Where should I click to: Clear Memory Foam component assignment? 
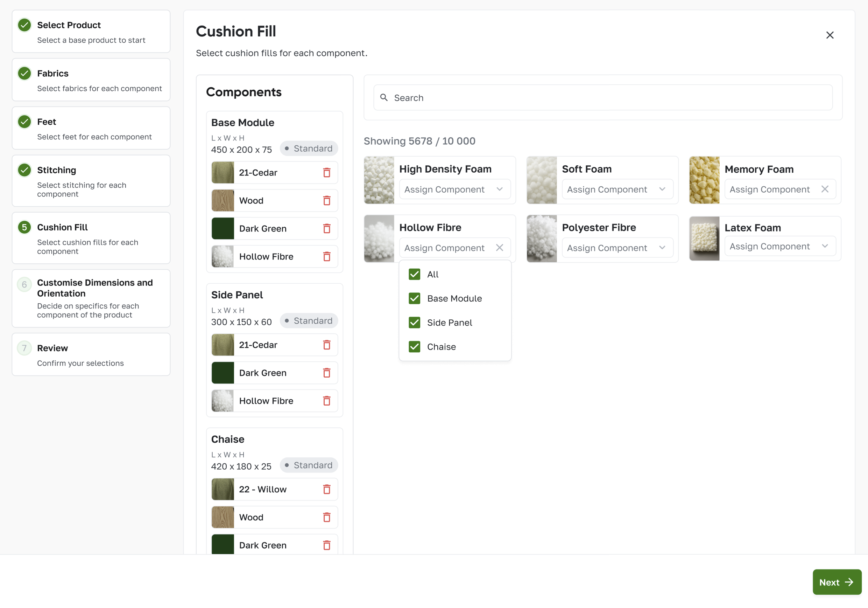click(825, 189)
